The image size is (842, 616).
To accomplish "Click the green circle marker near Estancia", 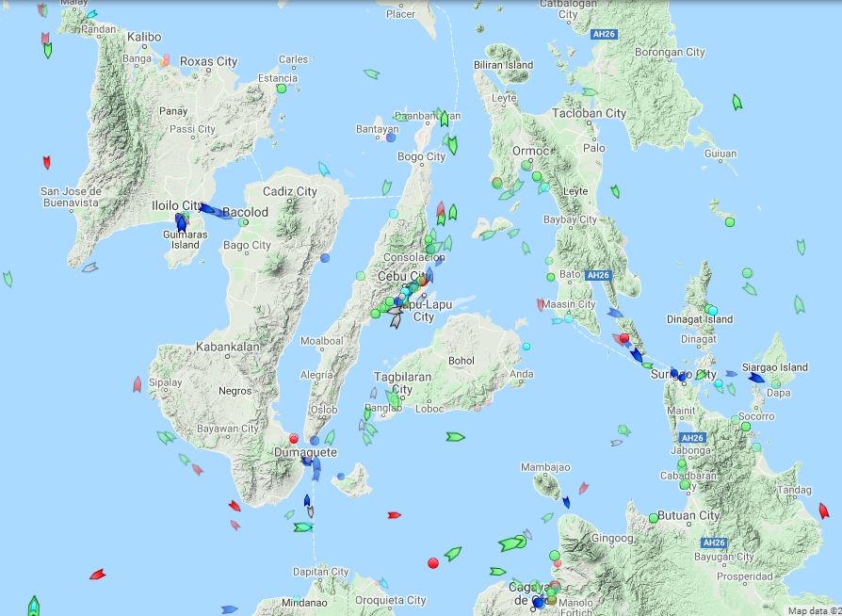I will point(282,89).
